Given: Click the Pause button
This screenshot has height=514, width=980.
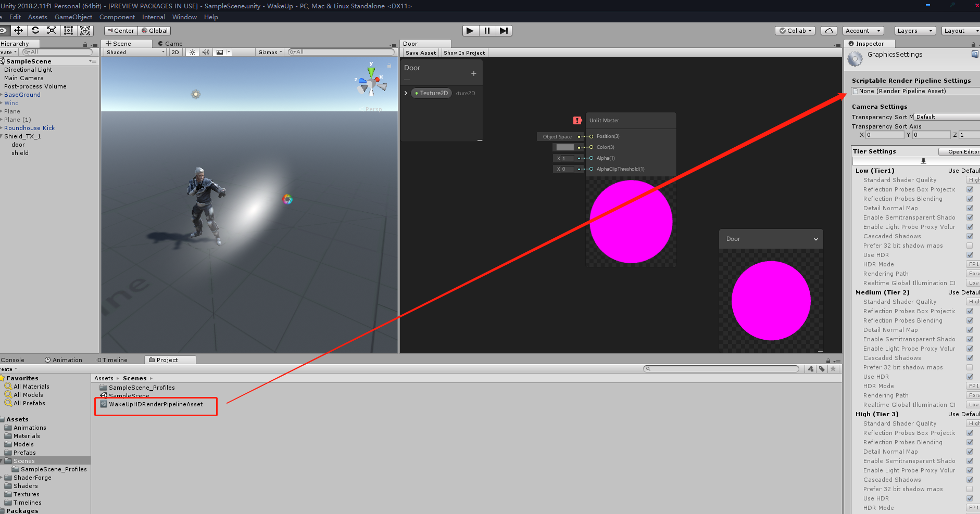Looking at the screenshot, I should point(487,31).
